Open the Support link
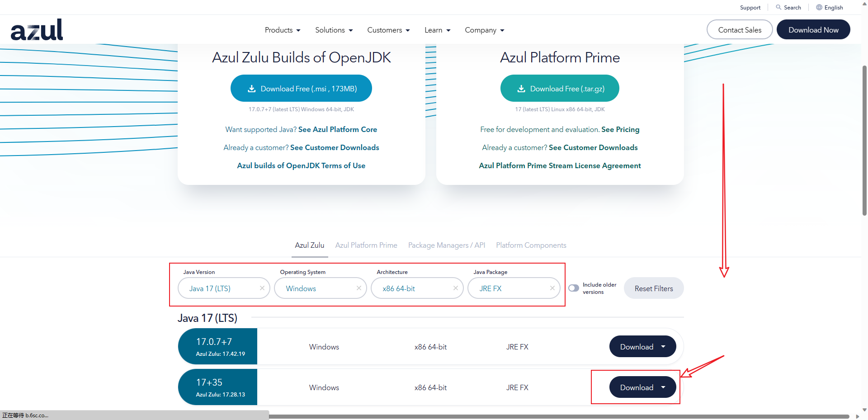868x420 pixels. click(x=750, y=7)
